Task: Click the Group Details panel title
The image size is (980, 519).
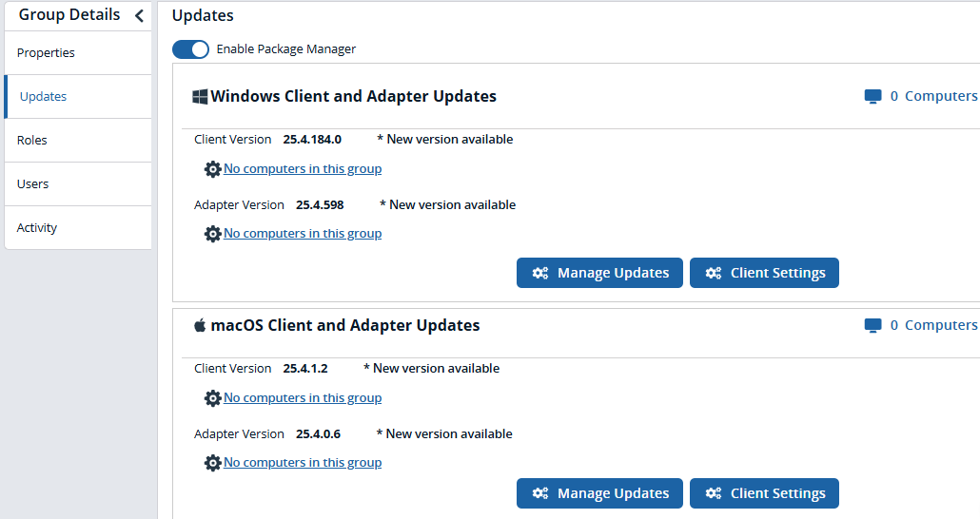Action: (x=69, y=14)
